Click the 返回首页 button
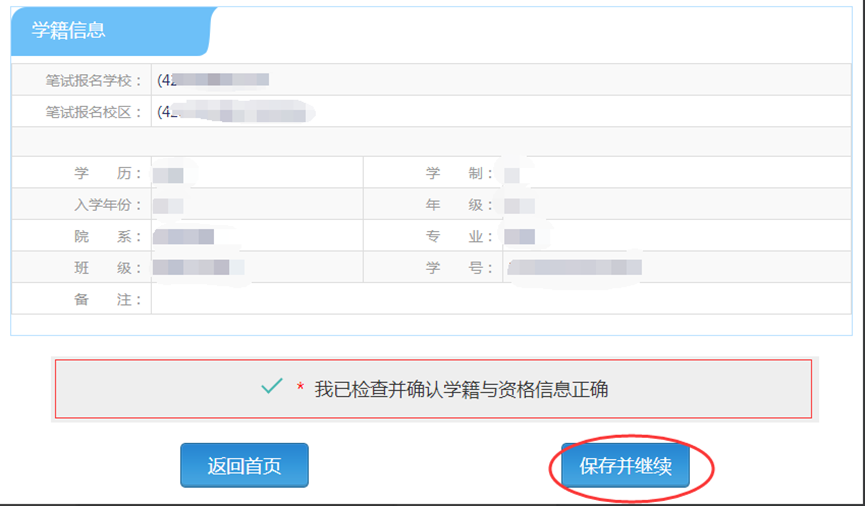865x506 pixels. click(244, 466)
